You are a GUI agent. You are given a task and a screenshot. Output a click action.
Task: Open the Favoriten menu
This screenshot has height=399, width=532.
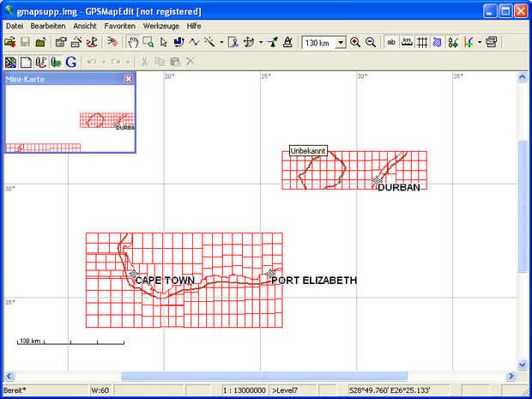pos(120,26)
